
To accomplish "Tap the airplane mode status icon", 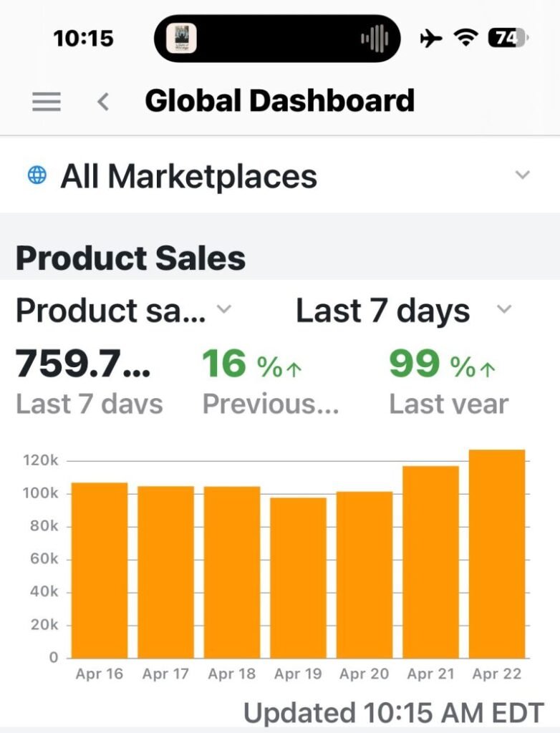I will click(431, 38).
